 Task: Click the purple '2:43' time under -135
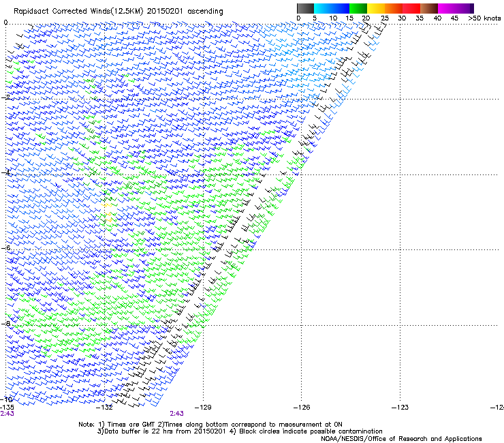pos(7,414)
